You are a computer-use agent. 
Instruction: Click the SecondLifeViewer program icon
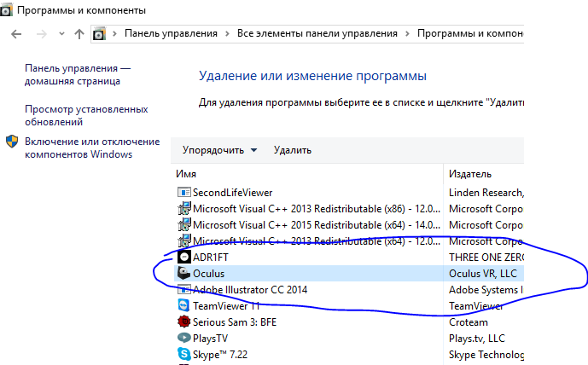[x=183, y=193]
